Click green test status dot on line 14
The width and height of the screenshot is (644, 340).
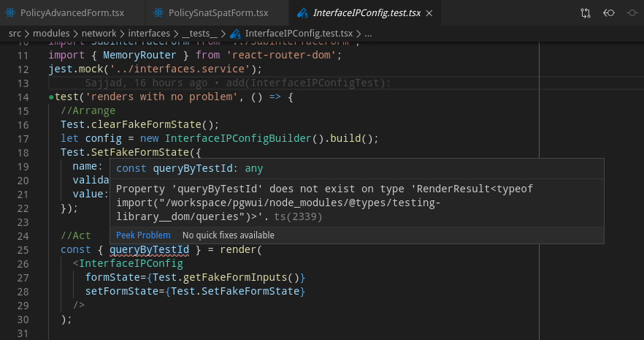click(x=51, y=97)
